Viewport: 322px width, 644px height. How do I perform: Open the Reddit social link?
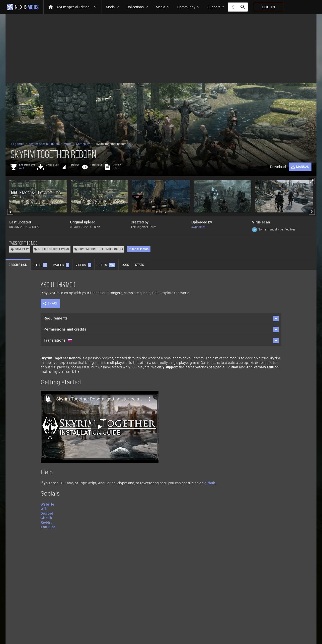point(46,522)
